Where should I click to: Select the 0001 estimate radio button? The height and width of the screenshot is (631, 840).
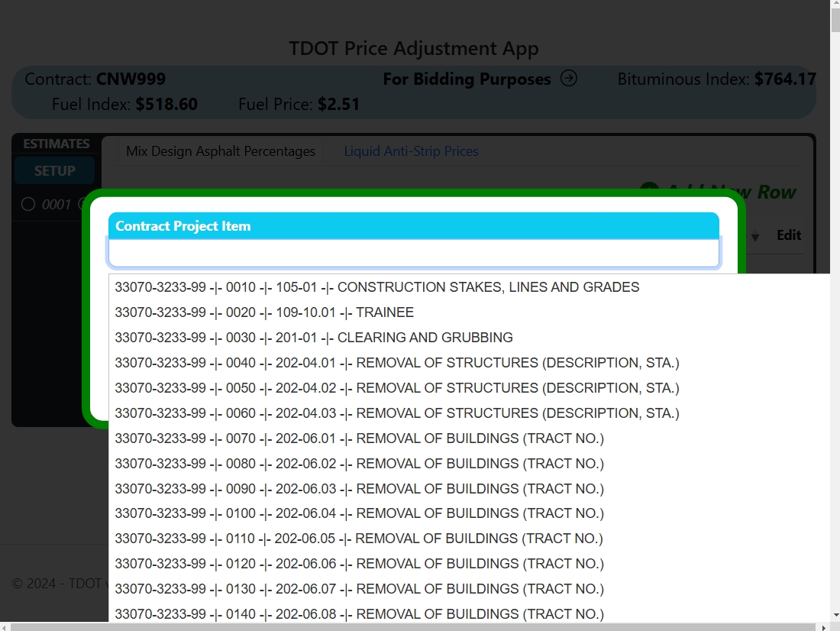(x=27, y=204)
